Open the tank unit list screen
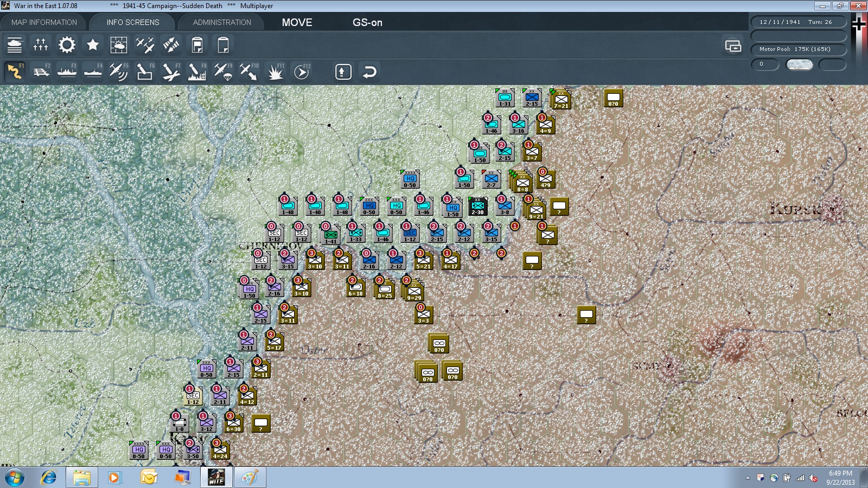The width and height of the screenshot is (868, 488). (x=15, y=44)
